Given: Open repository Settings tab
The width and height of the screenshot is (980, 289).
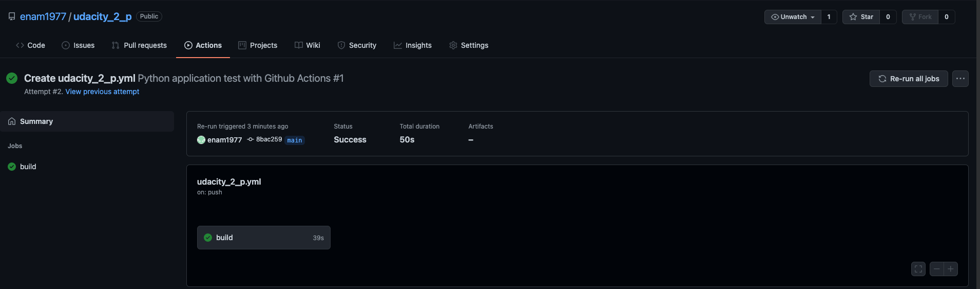Looking at the screenshot, I should [469, 45].
